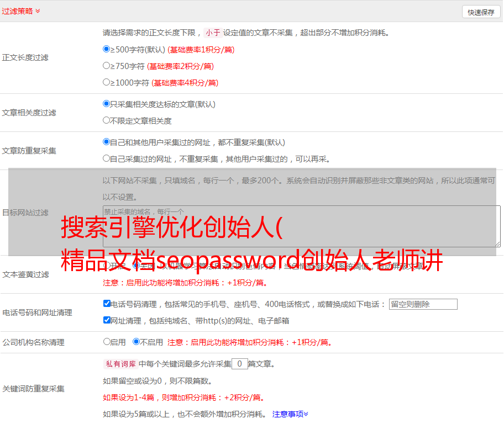Choose 不限定文章相关度 radio option
This screenshot has width=504, height=424.
(107, 120)
